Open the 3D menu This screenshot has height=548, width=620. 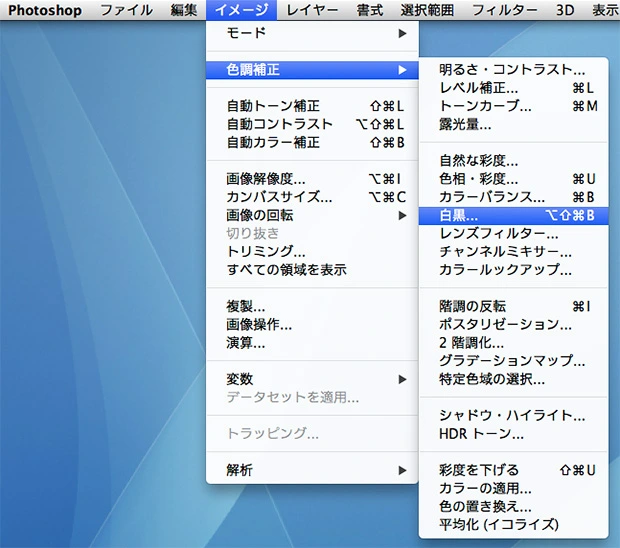(565, 10)
